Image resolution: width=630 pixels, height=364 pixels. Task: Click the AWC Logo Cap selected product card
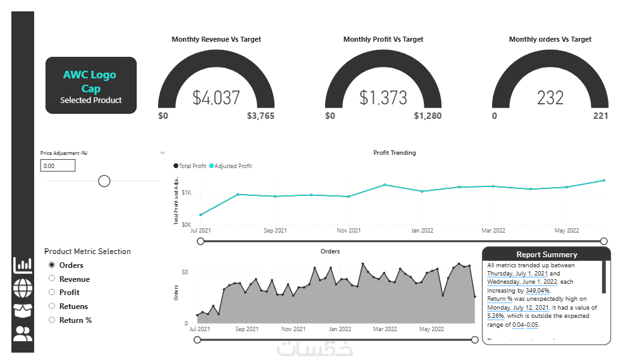coord(91,85)
